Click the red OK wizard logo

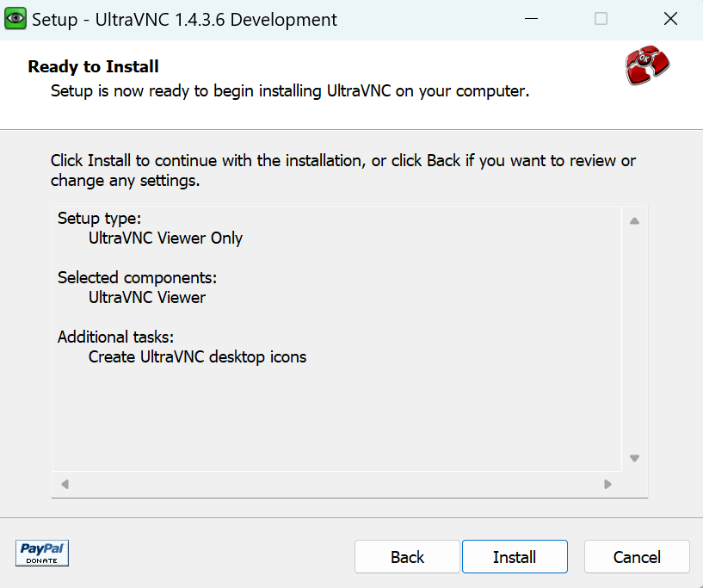(647, 65)
